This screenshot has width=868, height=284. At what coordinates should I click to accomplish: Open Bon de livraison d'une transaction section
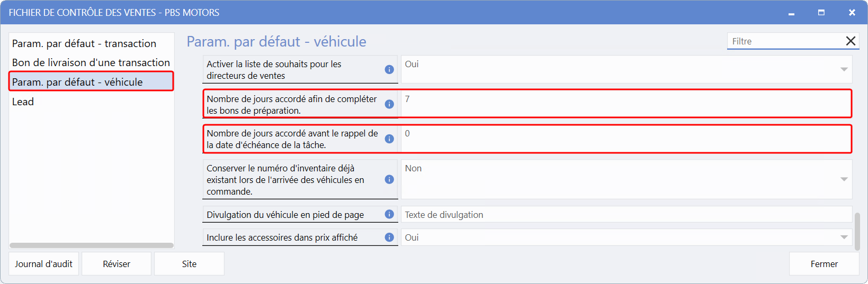(x=91, y=62)
